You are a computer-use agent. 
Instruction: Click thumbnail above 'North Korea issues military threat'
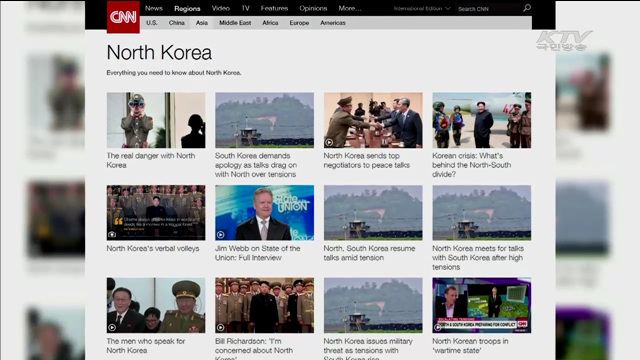373,305
